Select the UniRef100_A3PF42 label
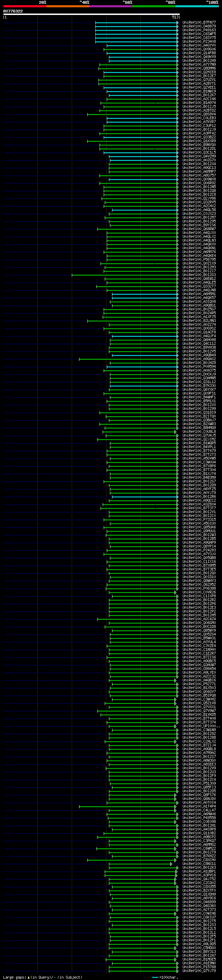Image resolution: width=222 pixels, height=980 pixels. [199, 133]
